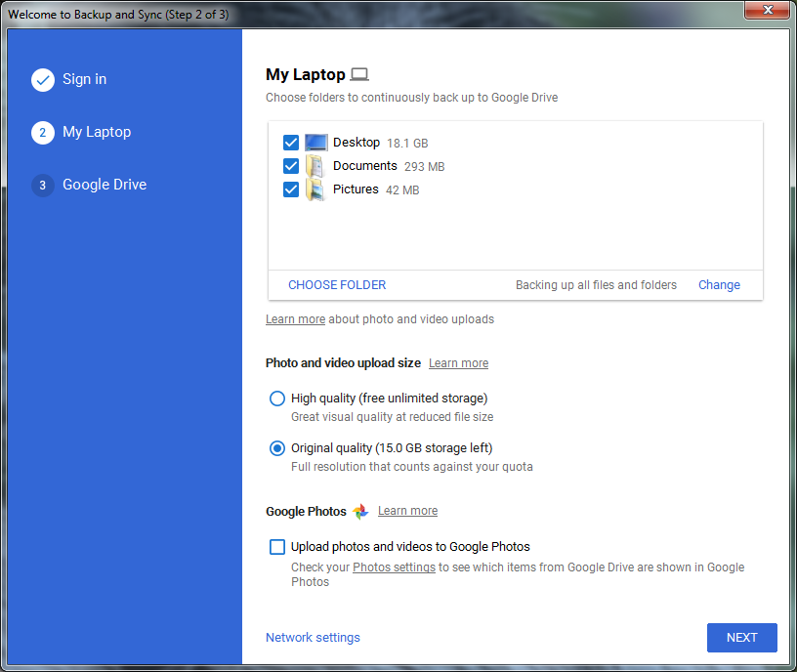Click the Google Photos pinwheel icon
This screenshot has width=797, height=672.
361,511
